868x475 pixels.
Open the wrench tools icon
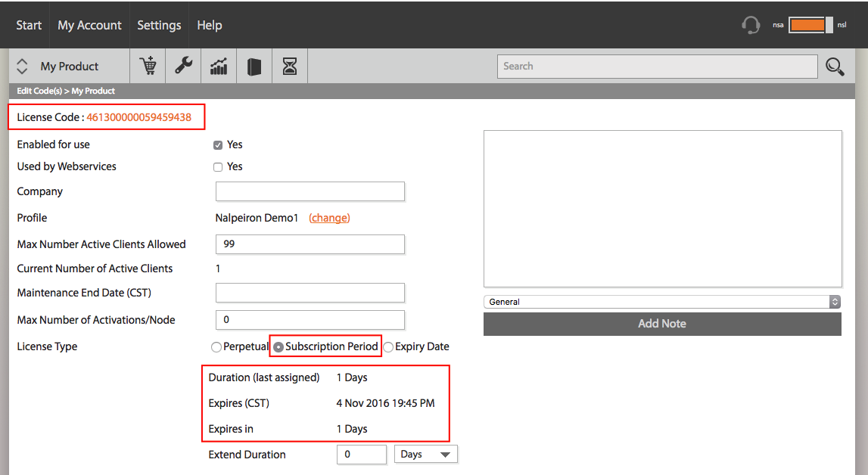pyautogui.click(x=183, y=66)
